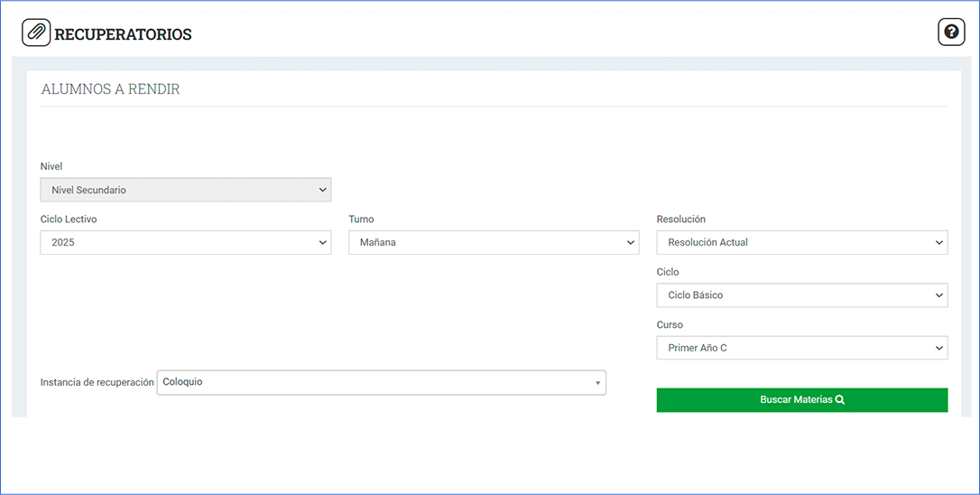
Task: Click the paperclip icon beside RECUPERATORIOS
Action: [x=36, y=33]
